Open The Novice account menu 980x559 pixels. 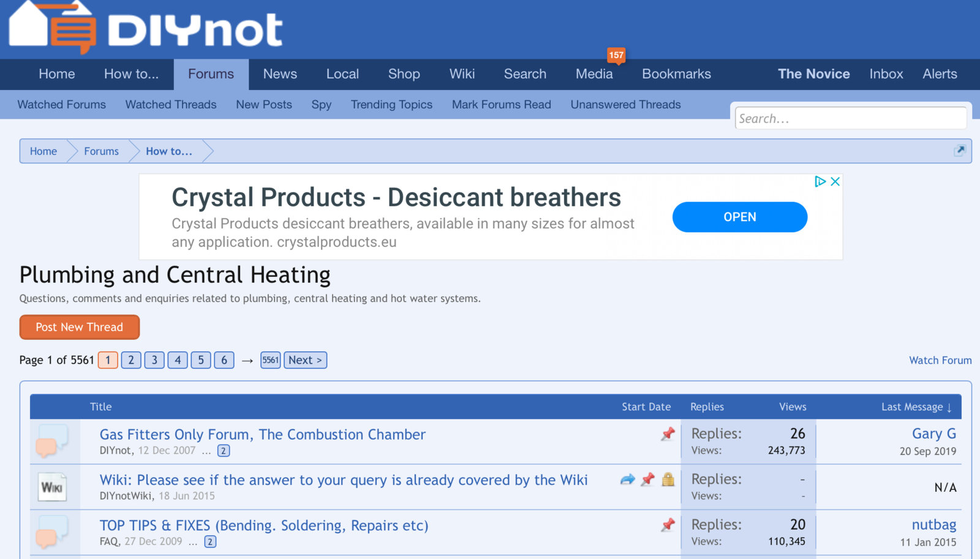coord(813,74)
